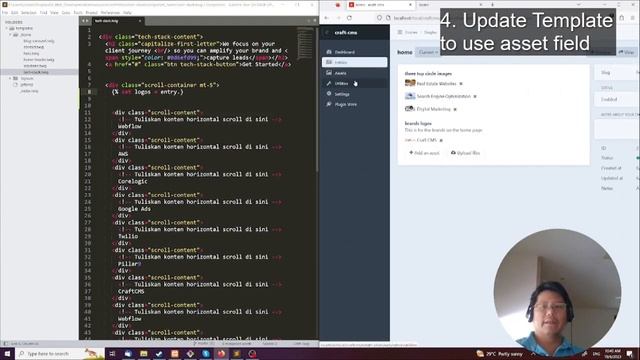Close the tech-stack.twig editor tab
The height and width of the screenshot is (360, 640).
140,21
